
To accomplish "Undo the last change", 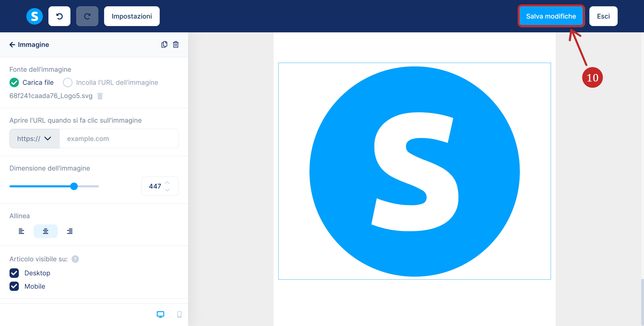I will (59, 16).
